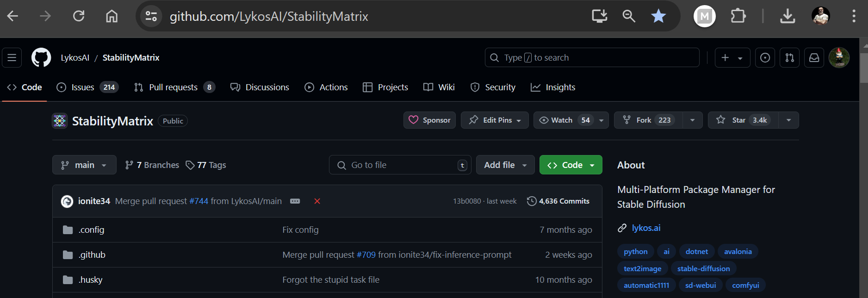
Task: Open lykos.ai website link
Action: pyautogui.click(x=646, y=228)
